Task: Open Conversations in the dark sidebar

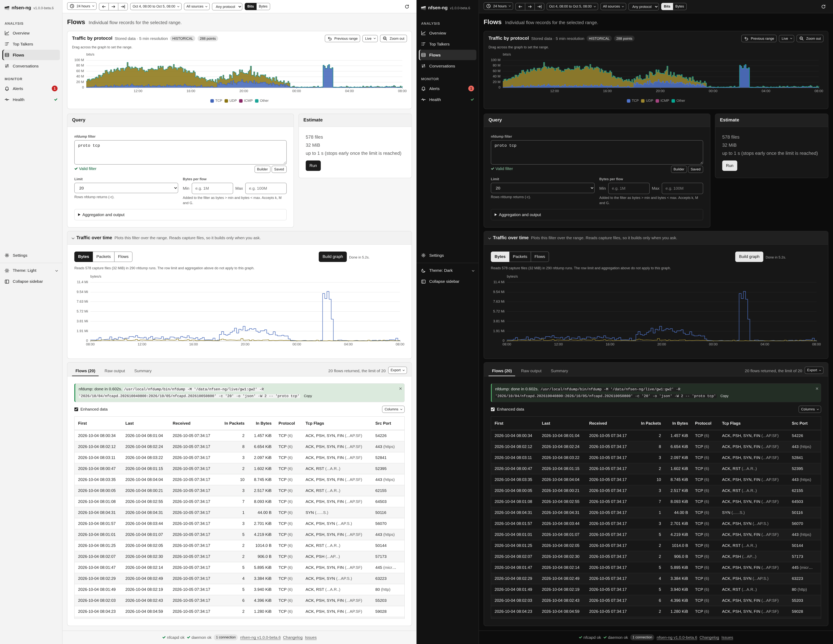Action: [x=447, y=66]
